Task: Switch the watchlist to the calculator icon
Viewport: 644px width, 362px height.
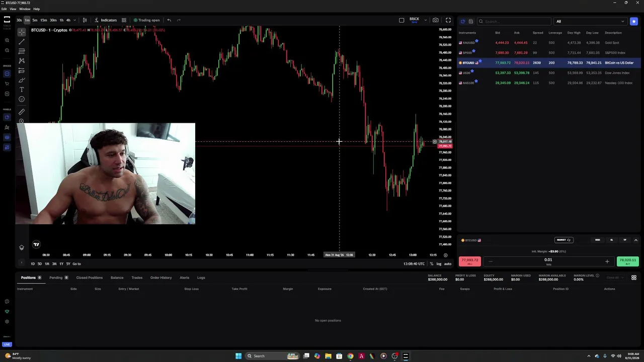Action: coord(471,21)
